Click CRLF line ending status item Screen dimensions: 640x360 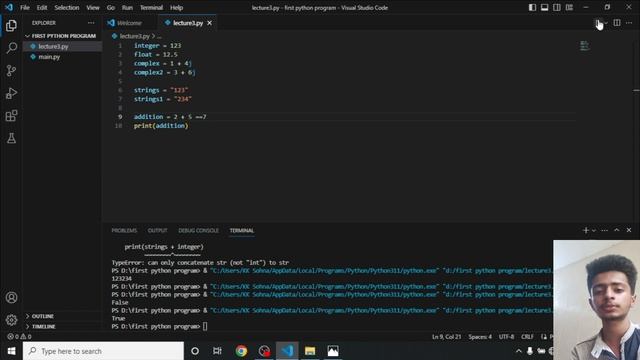[527, 337]
